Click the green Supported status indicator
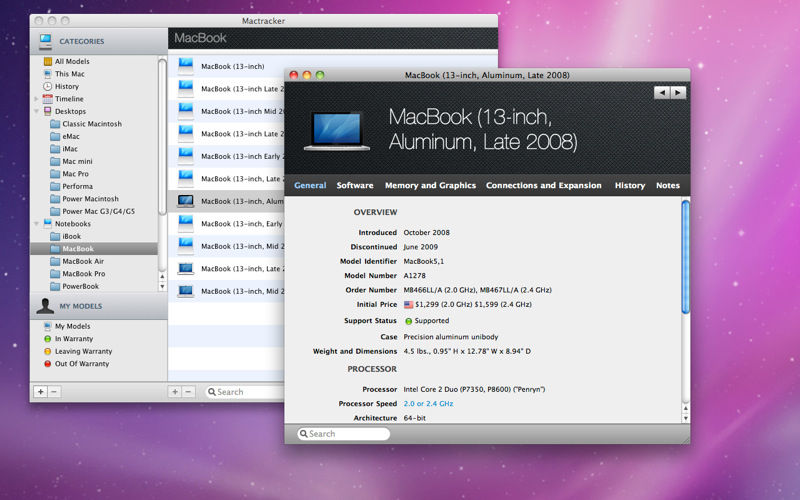Viewport: 800px width, 500px height. click(x=408, y=321)
